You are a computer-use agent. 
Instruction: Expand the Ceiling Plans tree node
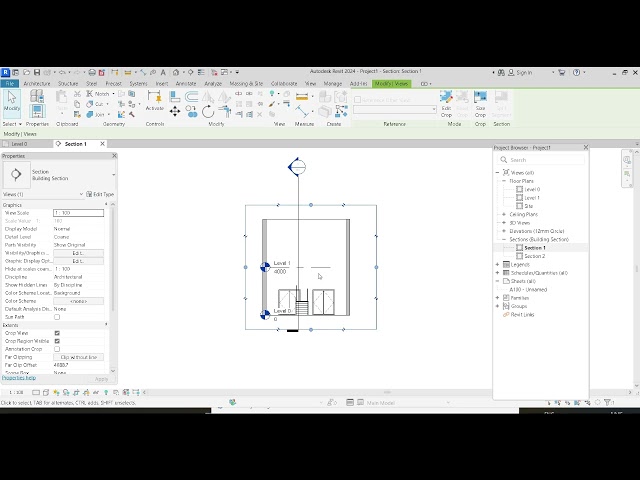[504, 214]
